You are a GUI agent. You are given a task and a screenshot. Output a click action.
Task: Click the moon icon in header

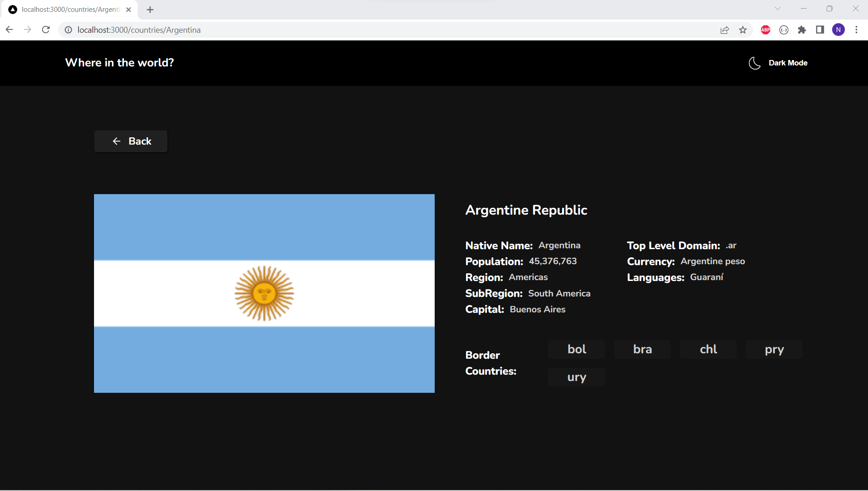click(x=754, y=63)
